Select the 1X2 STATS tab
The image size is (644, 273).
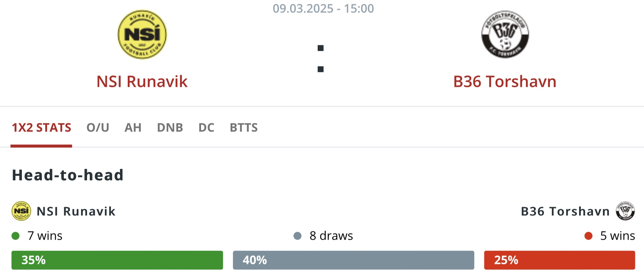point(41,128)
